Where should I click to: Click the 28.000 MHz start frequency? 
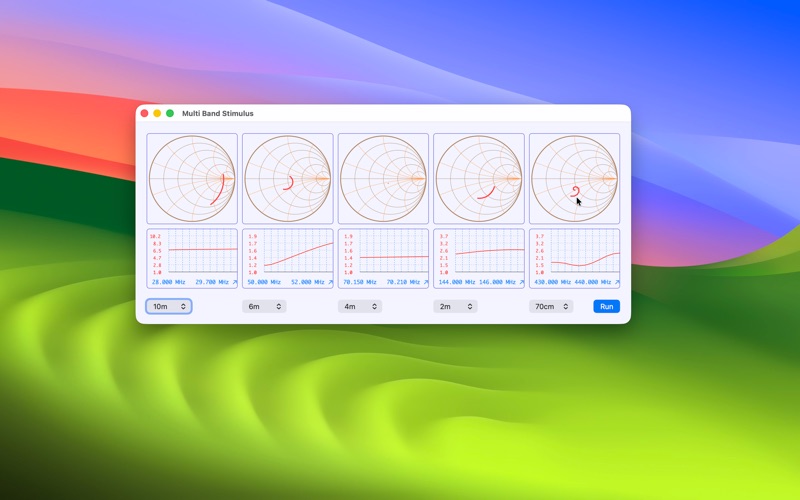pyautogui.click(x=169, y=282)
